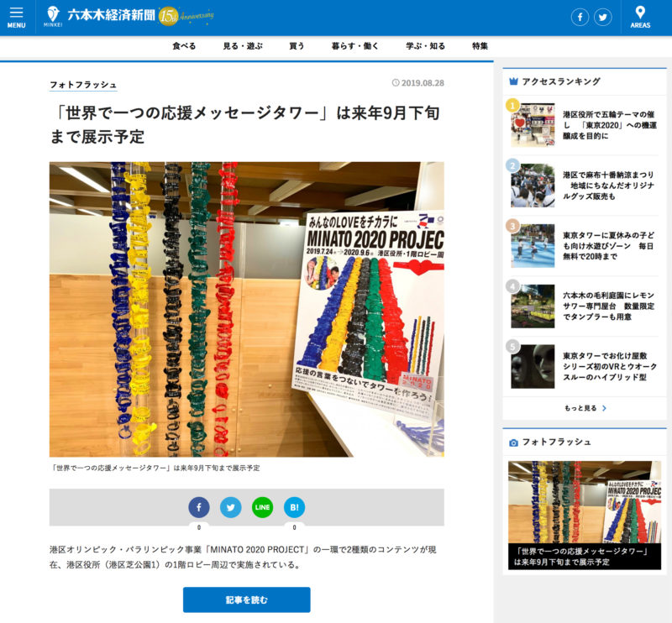Open rank 2 festival crowd thumbnail

533,186
